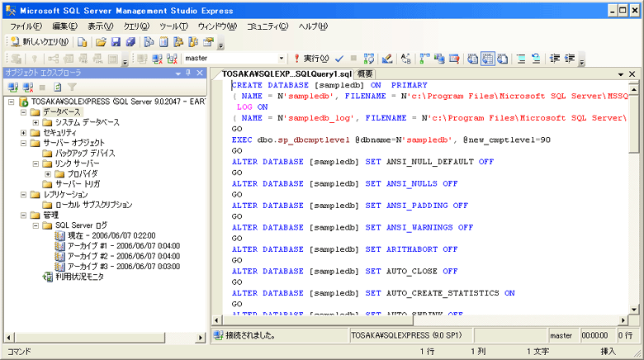Click the editor horizontal scrollbar right arrow
Image resolution: width=644 pixels, height=360 pixels.
click(623, 320)
